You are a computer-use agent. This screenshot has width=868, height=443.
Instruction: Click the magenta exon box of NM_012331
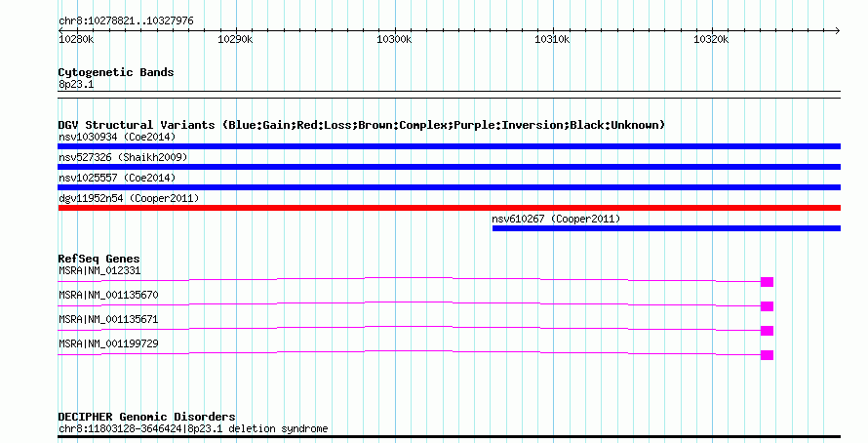pyautogui.click(x=767, y=282)
